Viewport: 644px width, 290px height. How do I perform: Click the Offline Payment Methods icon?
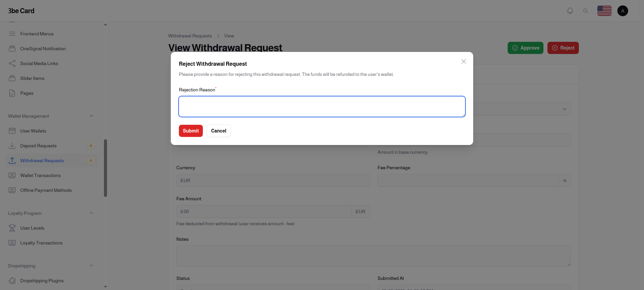[12, 190]
